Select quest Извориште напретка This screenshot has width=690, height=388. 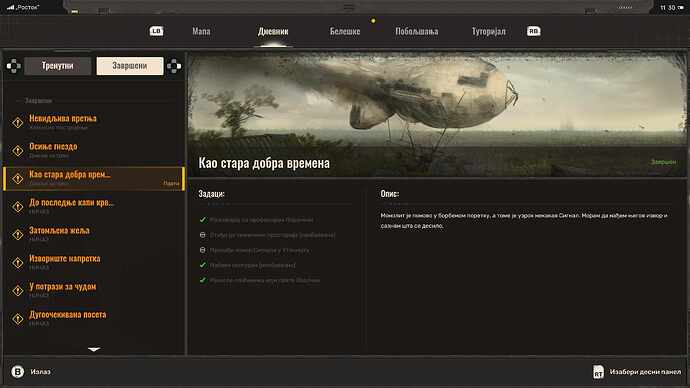point(94,263)
